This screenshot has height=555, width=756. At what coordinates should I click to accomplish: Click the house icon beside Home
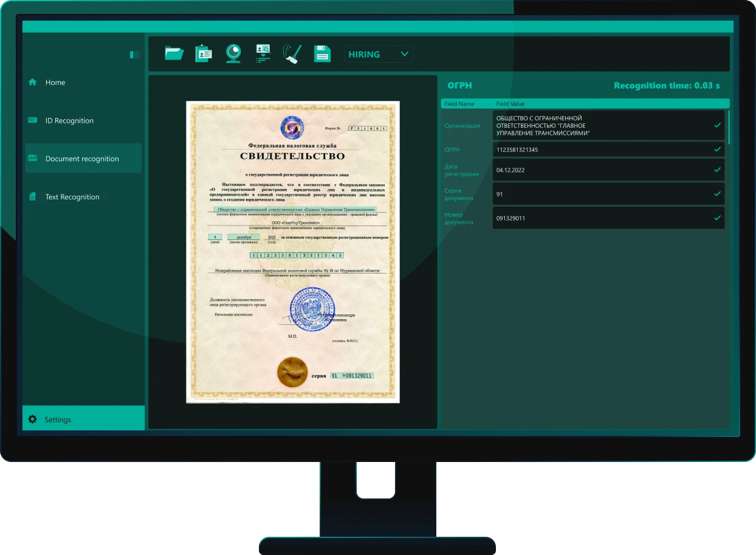pyautogui.click(x=33, y=82)
